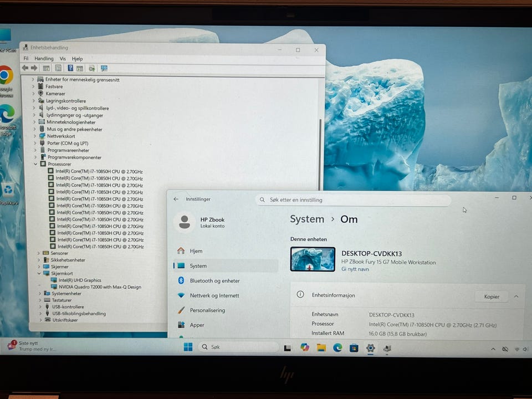532x399 pixels.
Task: Select Personalisering in Settings sidebar
Action: point(226,310)
